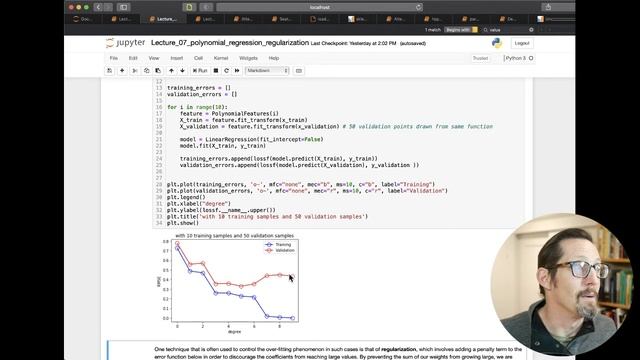
Task: Move selected cell up arrow
Action: click(171, 71)
